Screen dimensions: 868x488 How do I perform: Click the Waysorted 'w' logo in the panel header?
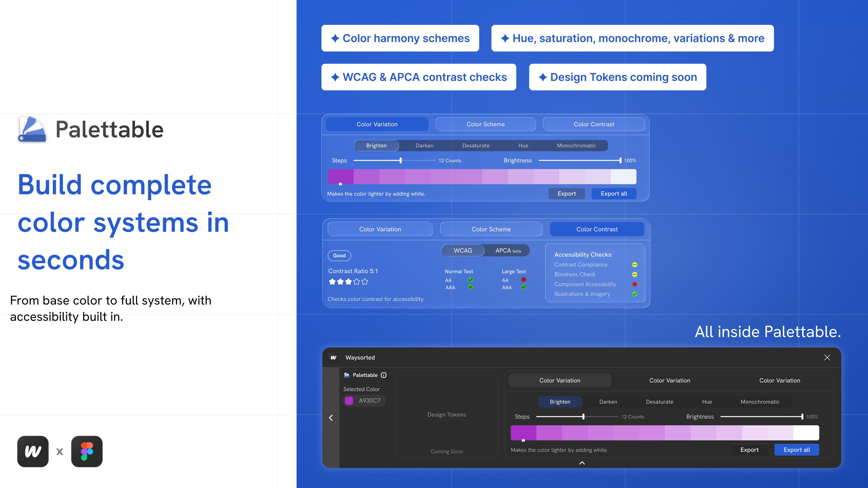pyautogui.click(x=333, y=357)
